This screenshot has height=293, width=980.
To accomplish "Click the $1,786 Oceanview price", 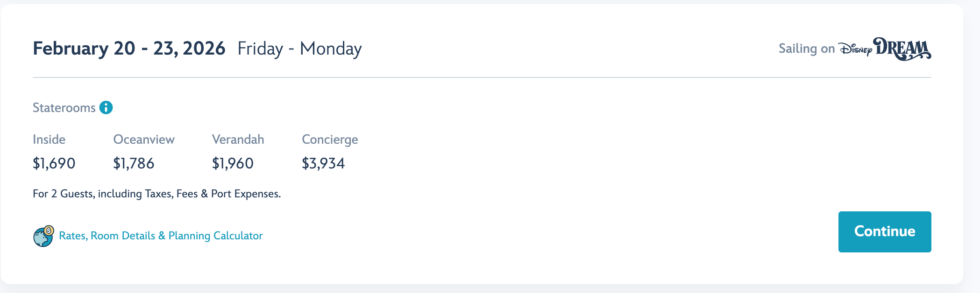I will [x=134, y=163].
